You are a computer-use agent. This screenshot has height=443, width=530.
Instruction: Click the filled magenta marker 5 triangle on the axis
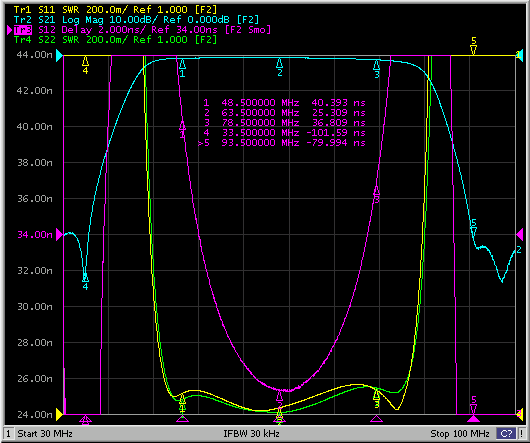tap(474, 419)
